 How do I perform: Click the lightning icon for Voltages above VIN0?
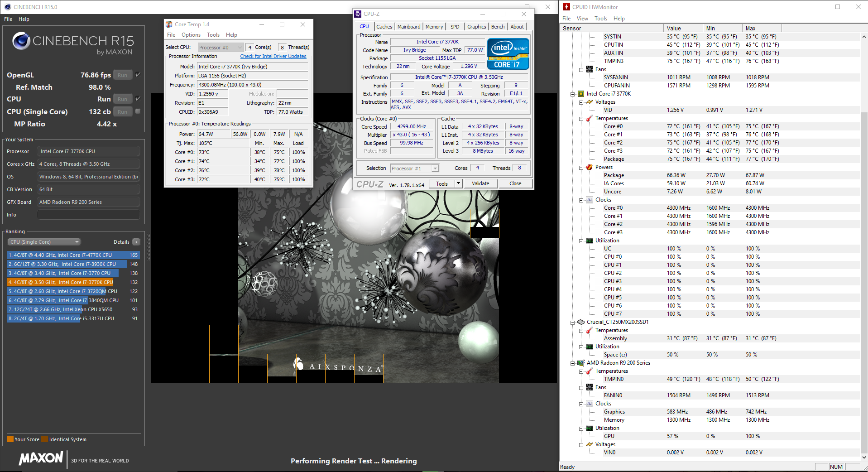click(x=590, y=444)
